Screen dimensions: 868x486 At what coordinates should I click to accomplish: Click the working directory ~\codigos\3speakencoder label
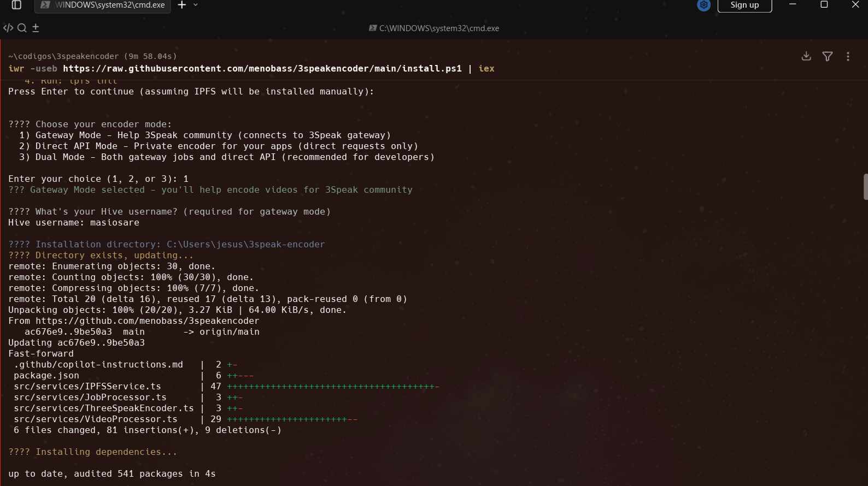(63, 56)
